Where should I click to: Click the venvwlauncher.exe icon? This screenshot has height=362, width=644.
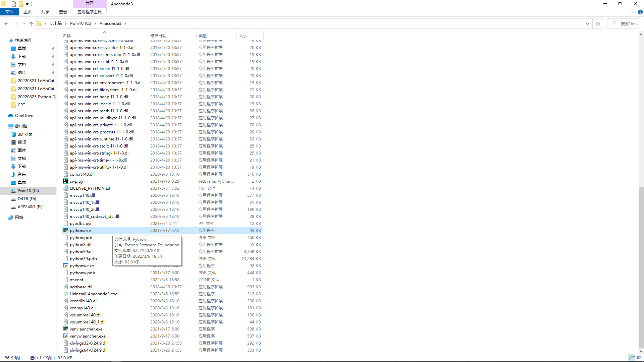66,336
